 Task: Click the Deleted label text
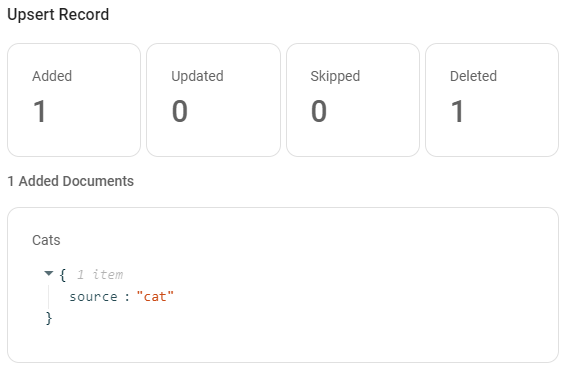pyautogui.click(x=473, y=76)
